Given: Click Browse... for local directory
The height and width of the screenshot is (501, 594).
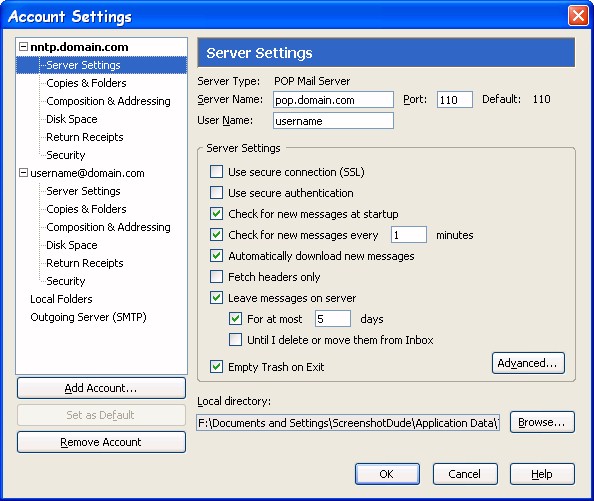Looking at the screenshot, I should click(542, 422).
